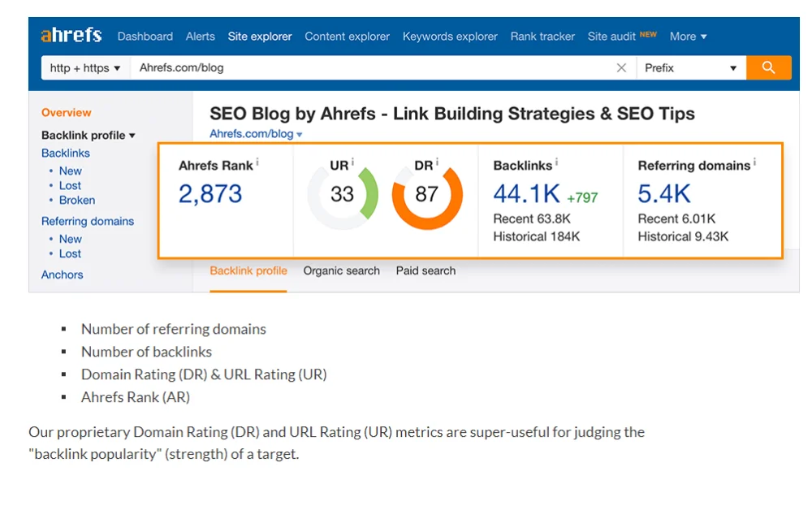
Task: Click info icon beside Ahrefs Rank
Action: [257, 162]
